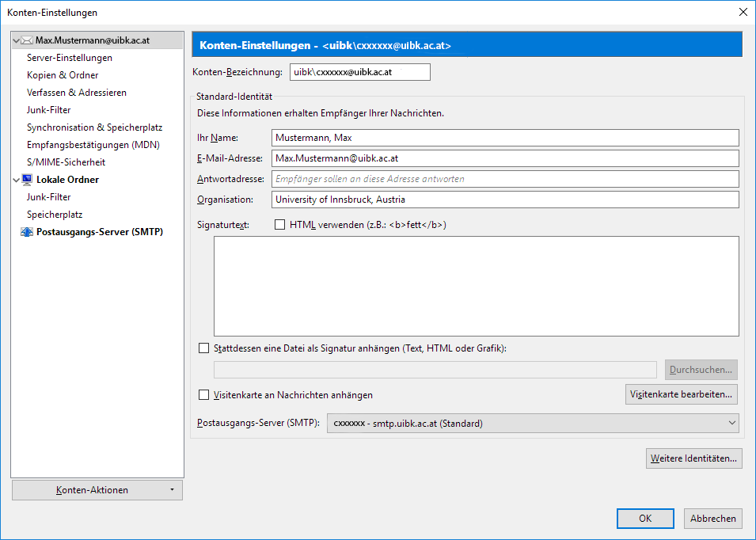This screenshot has height=540, width=756.
Task: Close the Konten-Einstellungen dialog window
Action: (743, 12)
